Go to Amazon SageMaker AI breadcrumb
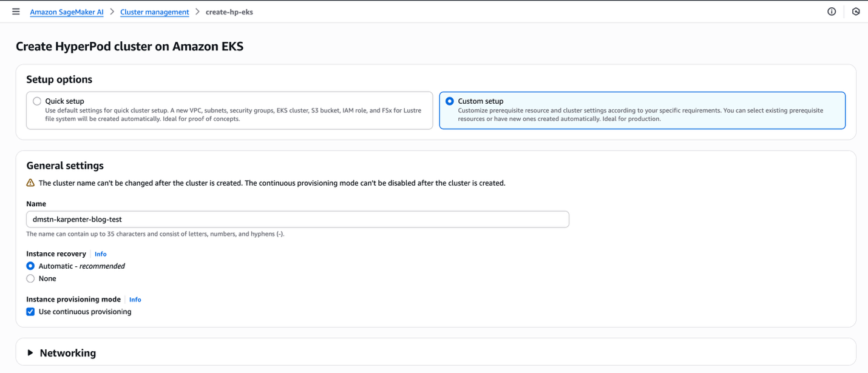Screen dimensions: 868x373 (67, 12)
